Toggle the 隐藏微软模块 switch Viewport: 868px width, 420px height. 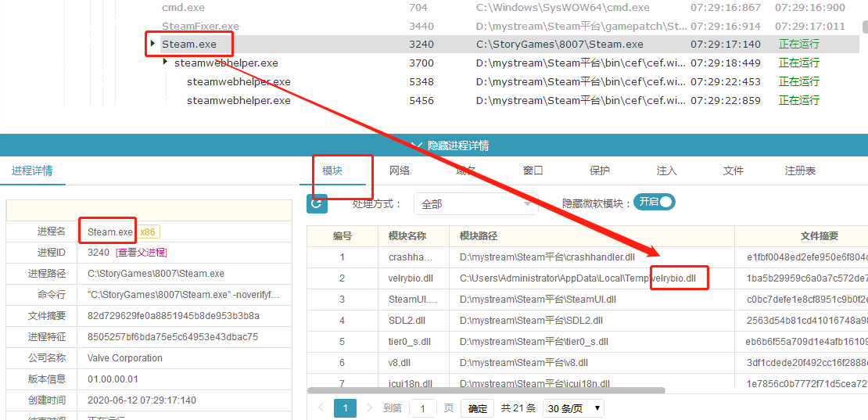click(x=655, y=202)
